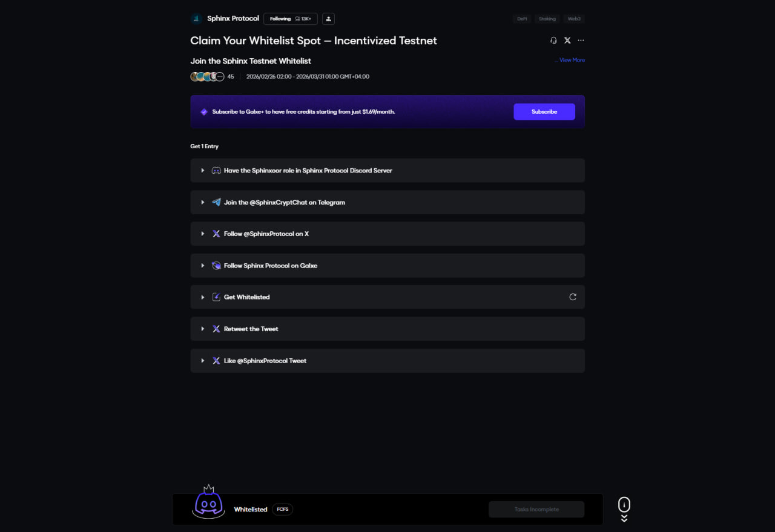Select the DeFi tag
Viewport: 775px width, 532px height.
pyautogui.click(x=522, y=19)
